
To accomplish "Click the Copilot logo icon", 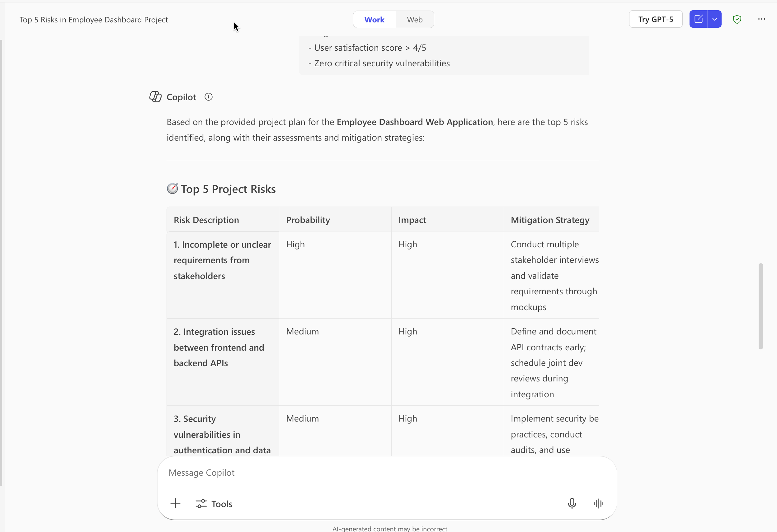I will [155, 96].
